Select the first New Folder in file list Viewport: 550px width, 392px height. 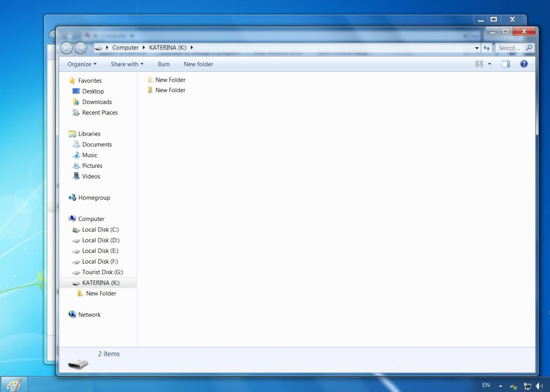166,80
